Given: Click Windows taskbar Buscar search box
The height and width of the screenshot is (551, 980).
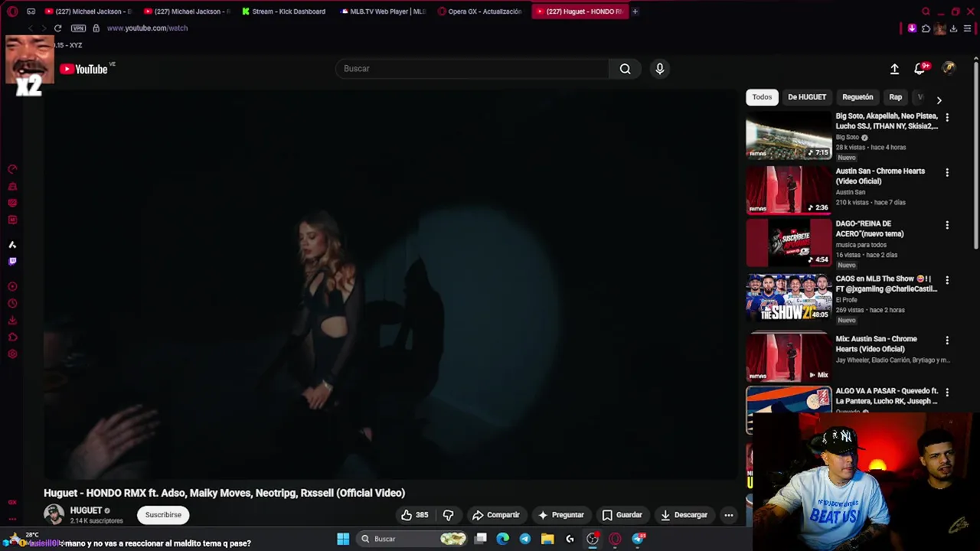Looking at the screenshot, I should click(413, 539).
